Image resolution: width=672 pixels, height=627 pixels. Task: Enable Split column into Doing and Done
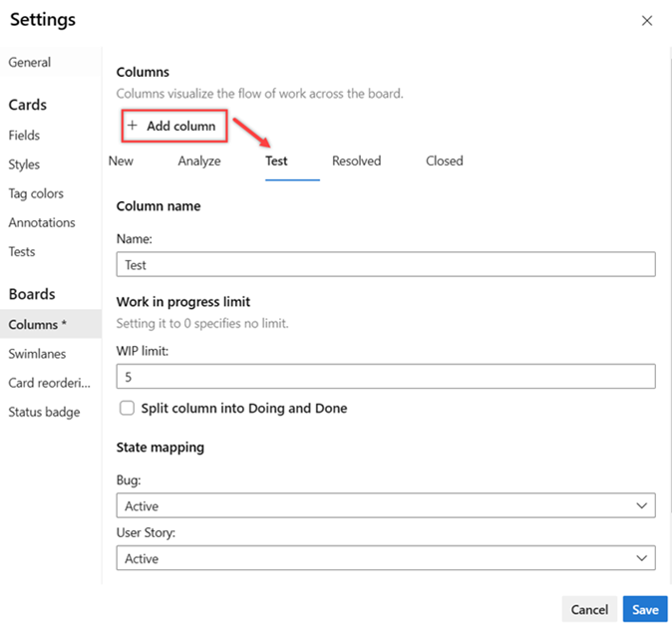pos(127,408)
